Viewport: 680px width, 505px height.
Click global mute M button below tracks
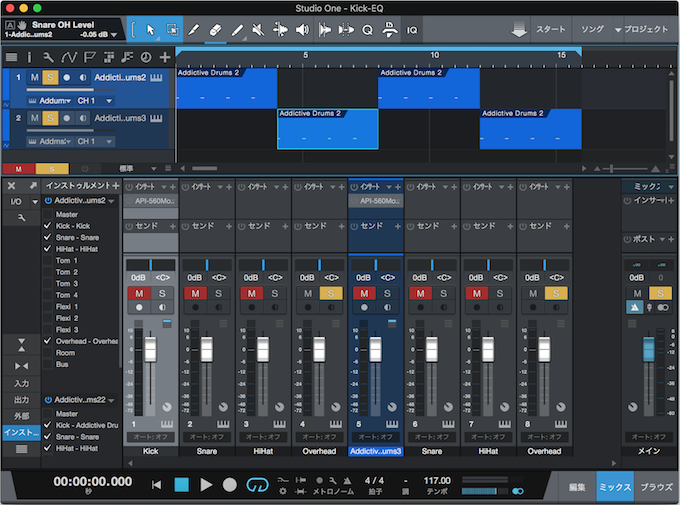(19, 168)
